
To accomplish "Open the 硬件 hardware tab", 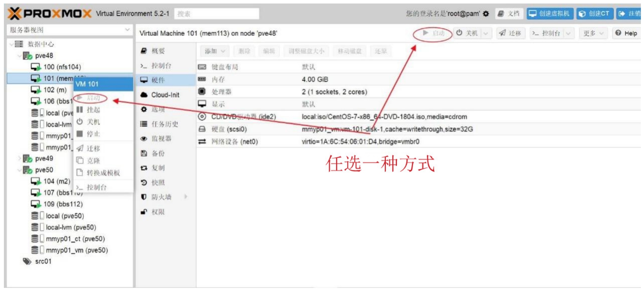I will click(165, 80).
